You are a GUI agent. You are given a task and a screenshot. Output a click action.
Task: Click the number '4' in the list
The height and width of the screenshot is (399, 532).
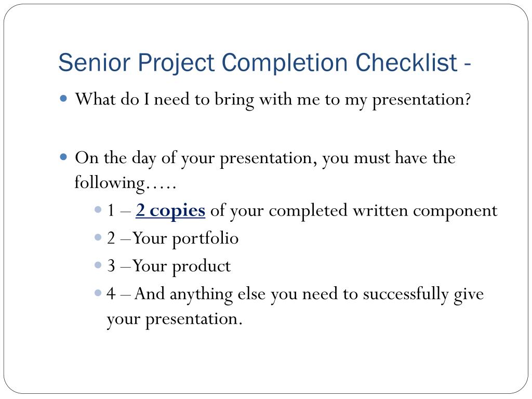(x=111, y=294)
